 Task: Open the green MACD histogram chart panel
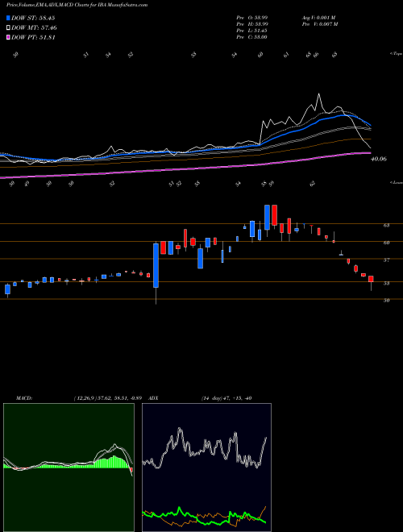69,468
